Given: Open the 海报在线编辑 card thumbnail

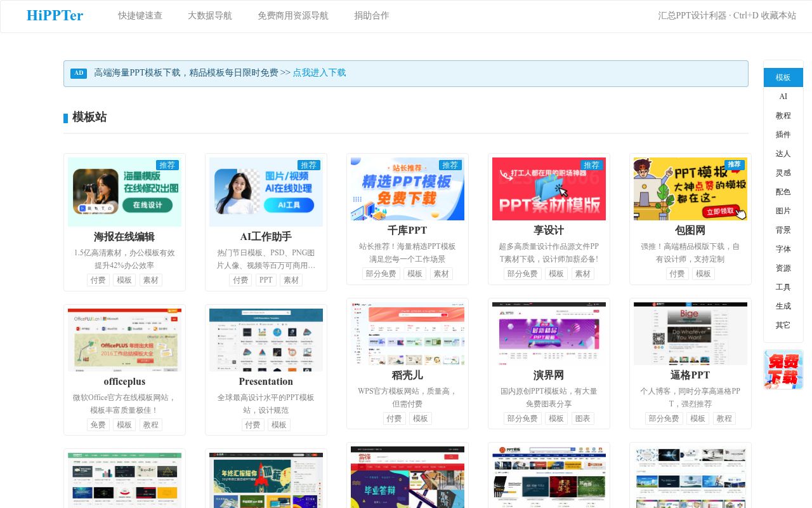Looking at the screenshot, I should 124,192.
